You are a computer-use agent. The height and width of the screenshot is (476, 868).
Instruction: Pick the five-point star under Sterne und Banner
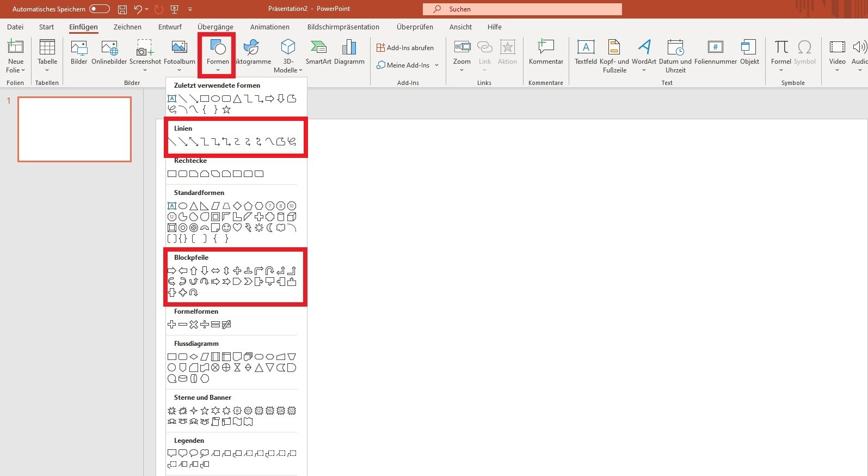(x=205, y=411)
